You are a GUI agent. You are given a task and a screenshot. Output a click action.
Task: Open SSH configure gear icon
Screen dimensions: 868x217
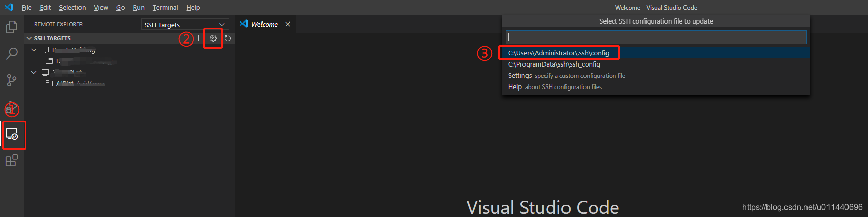click(213, 38)
